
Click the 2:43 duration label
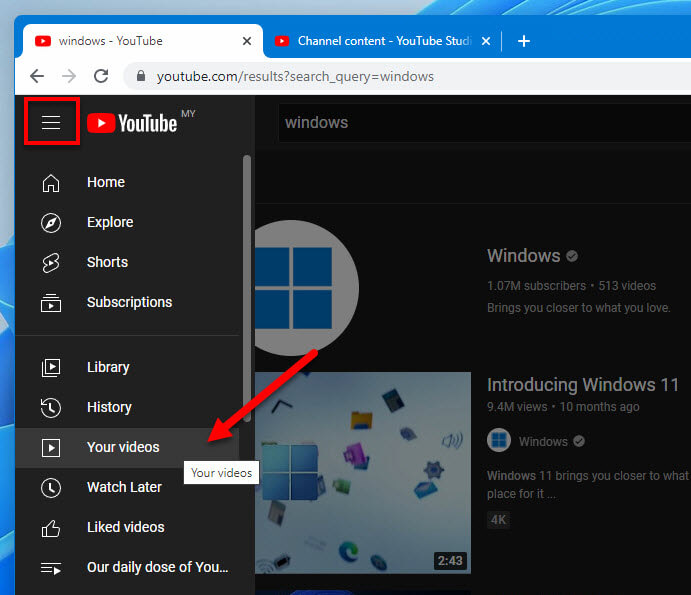tap(450, 561)
